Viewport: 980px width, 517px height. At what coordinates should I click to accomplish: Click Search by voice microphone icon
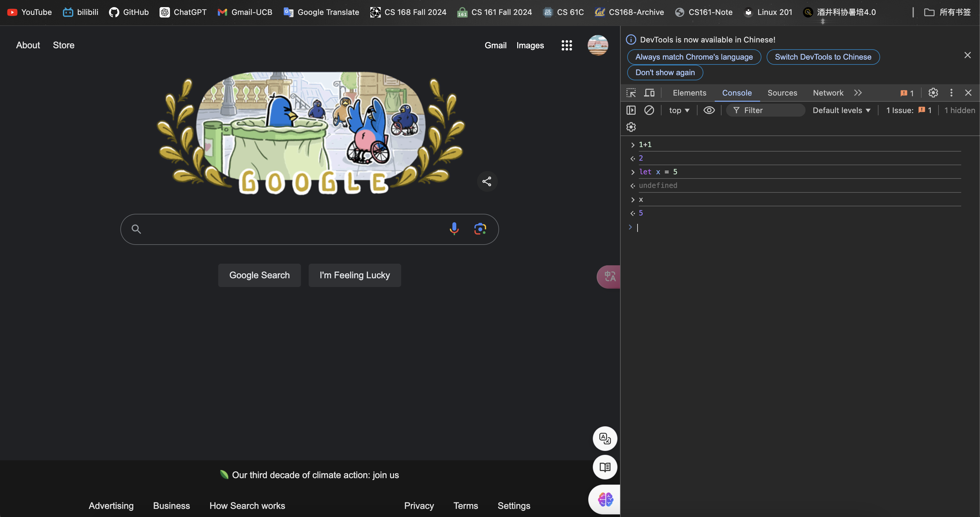point(454,229)
